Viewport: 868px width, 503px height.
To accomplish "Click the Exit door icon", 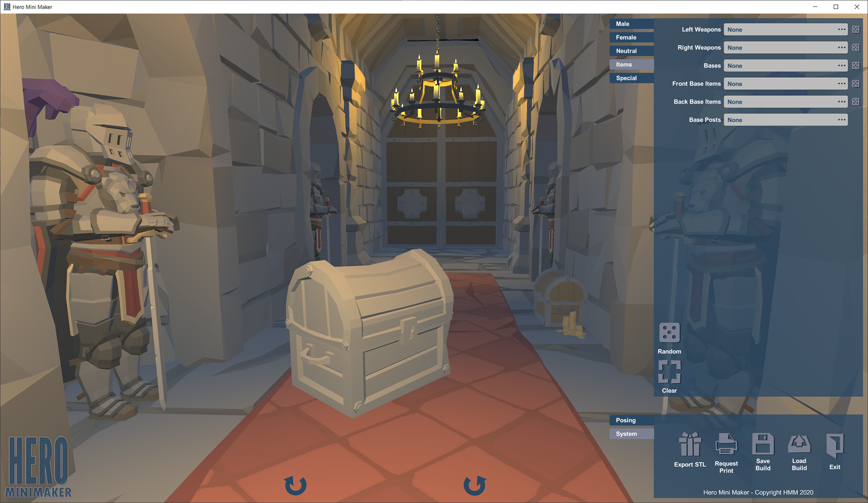I will click(x=835, y=446).
